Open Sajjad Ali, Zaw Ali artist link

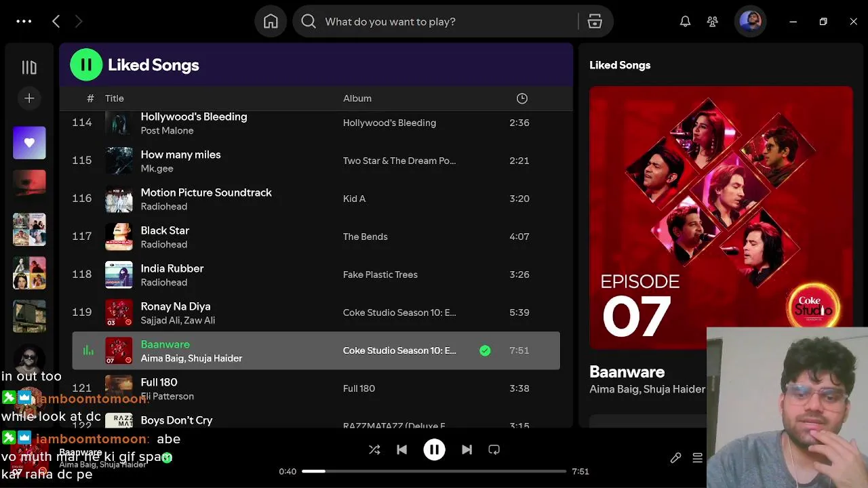tap(178, 321)
